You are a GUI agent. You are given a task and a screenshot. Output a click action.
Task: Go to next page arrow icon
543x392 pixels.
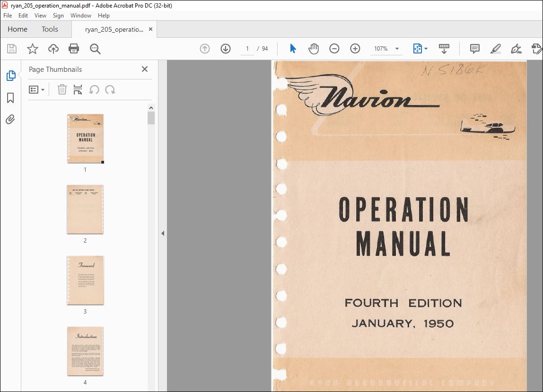click(x=226, y=49)
